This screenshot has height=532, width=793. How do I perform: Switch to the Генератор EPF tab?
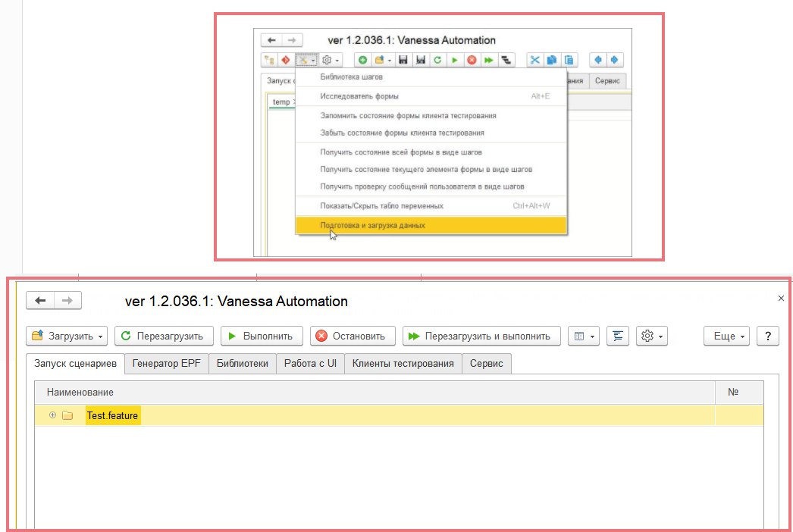[x=166, y=364]
